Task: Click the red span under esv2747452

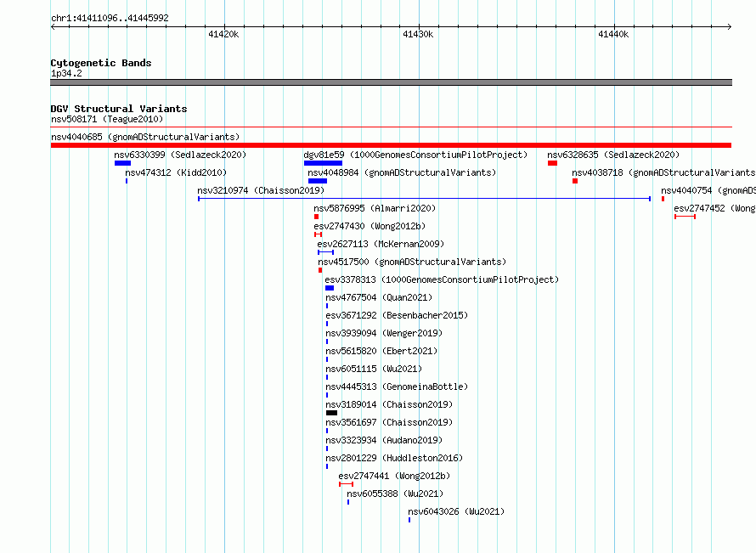Action: click(x=685, y=217)
